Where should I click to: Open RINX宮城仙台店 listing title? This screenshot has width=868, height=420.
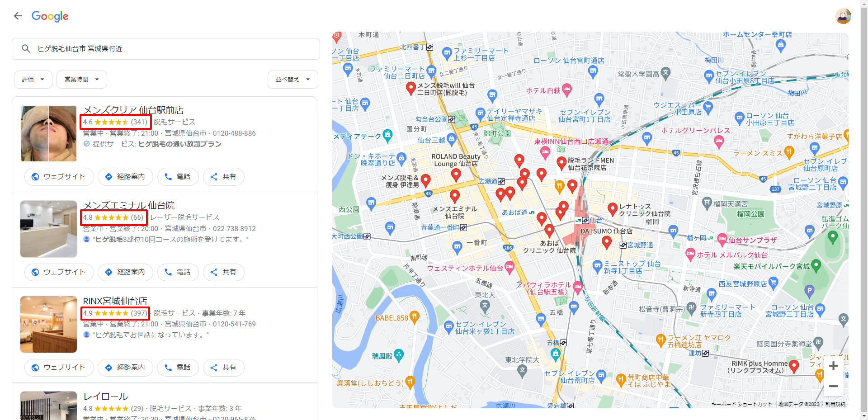point(115,301)
